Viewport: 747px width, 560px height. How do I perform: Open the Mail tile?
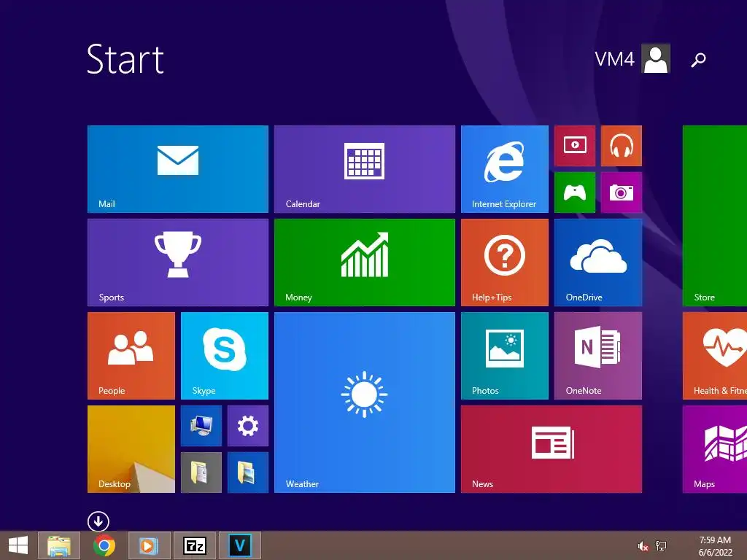point(178,169)
